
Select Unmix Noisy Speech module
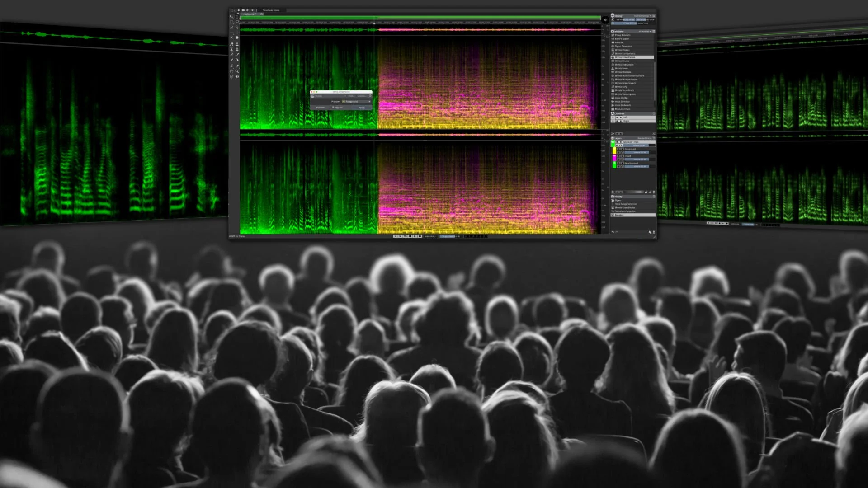[x=626, y=83]
